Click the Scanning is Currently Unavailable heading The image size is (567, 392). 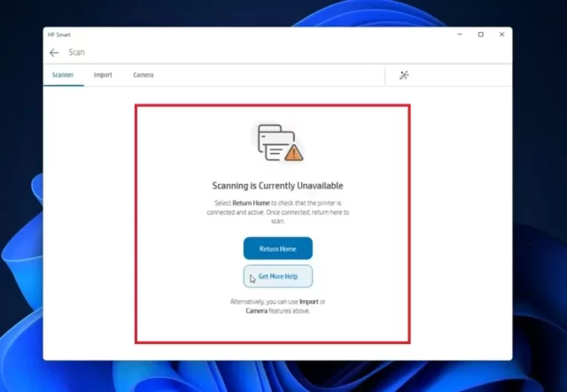pos(277,186)
